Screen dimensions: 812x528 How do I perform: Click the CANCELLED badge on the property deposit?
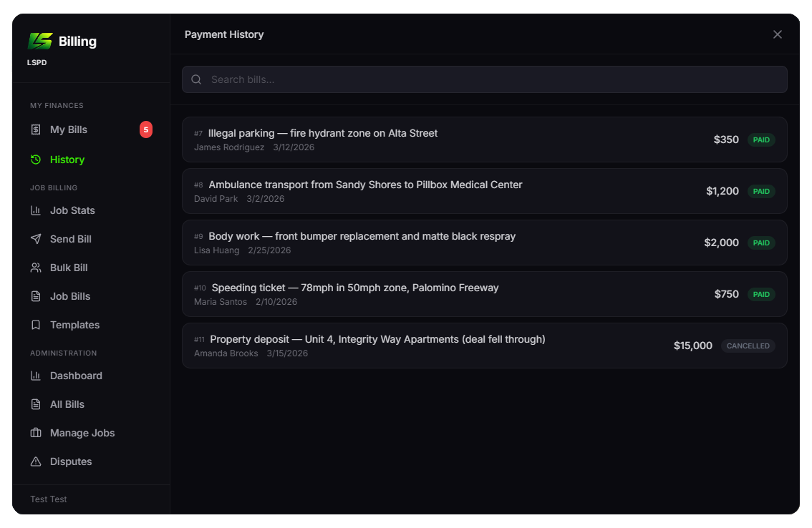tap(748, 346)
